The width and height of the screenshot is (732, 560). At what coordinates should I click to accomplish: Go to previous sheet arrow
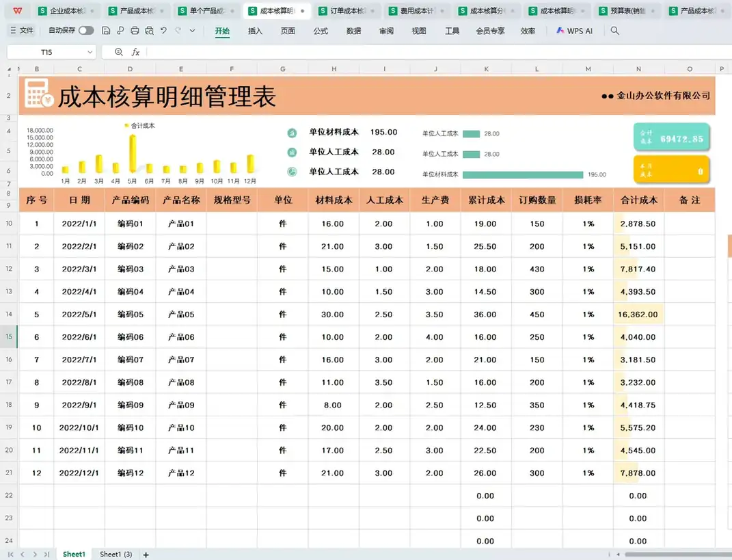tap(23, 555)
